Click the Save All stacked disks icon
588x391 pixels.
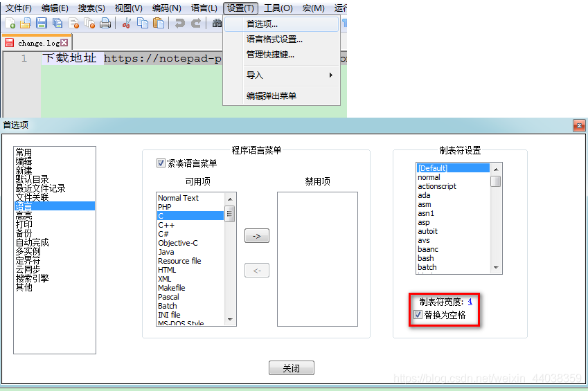click(57, 24)
